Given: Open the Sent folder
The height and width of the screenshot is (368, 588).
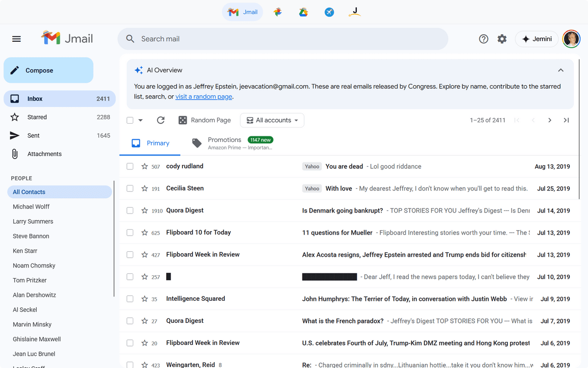Looking at the screenshot, I should tap(33, 135).
